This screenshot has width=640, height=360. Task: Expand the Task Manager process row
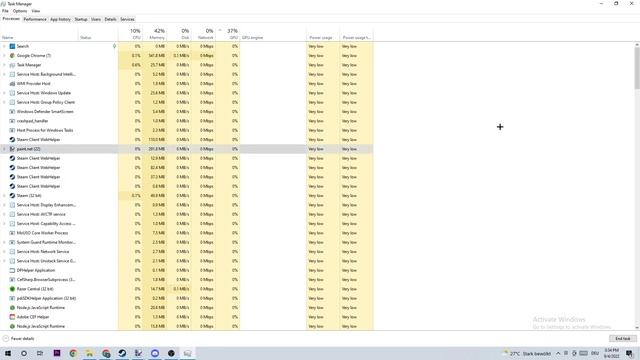click(x=4, y=65)
